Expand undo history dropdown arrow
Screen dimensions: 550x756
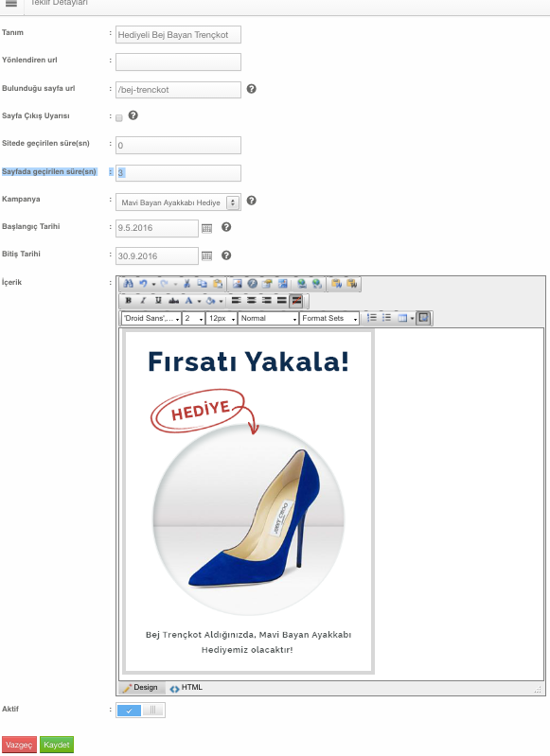tap(153, 285)
